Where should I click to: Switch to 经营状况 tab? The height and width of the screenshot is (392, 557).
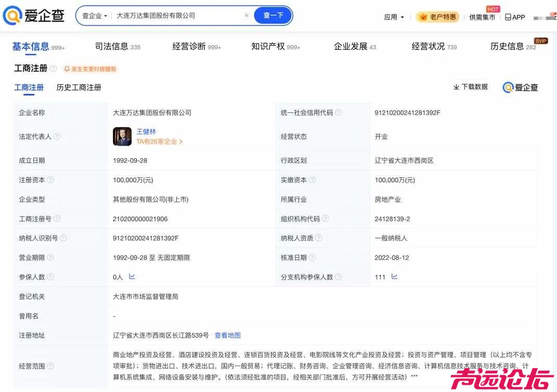434,46
